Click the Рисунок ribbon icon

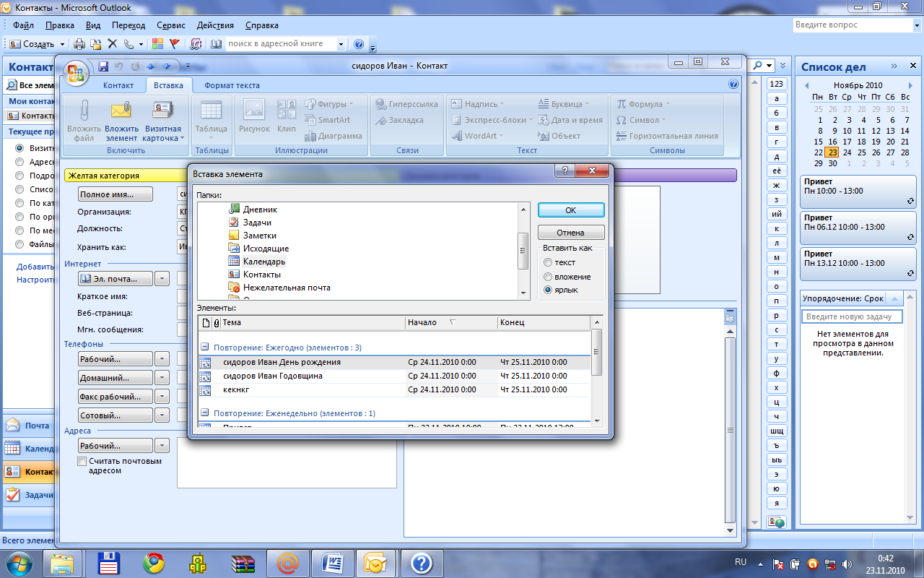pos(254,110)
